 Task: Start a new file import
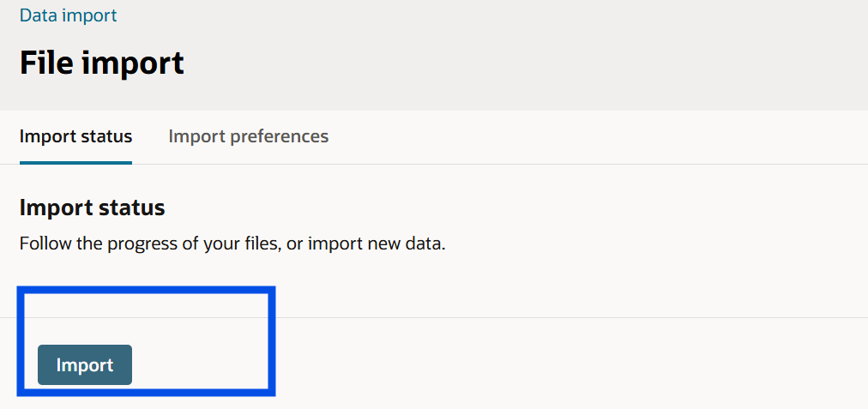pyautogui.click(x=85, y=364)
